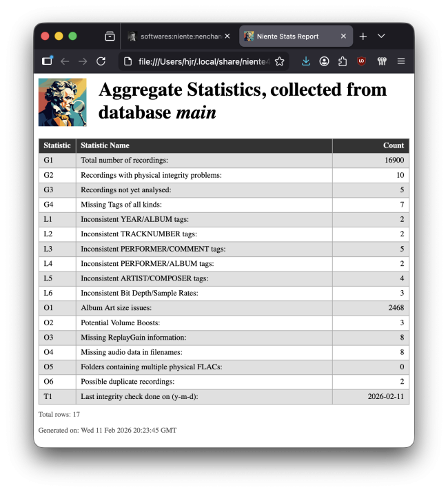Go back with the left arrow button

(65, 61)
